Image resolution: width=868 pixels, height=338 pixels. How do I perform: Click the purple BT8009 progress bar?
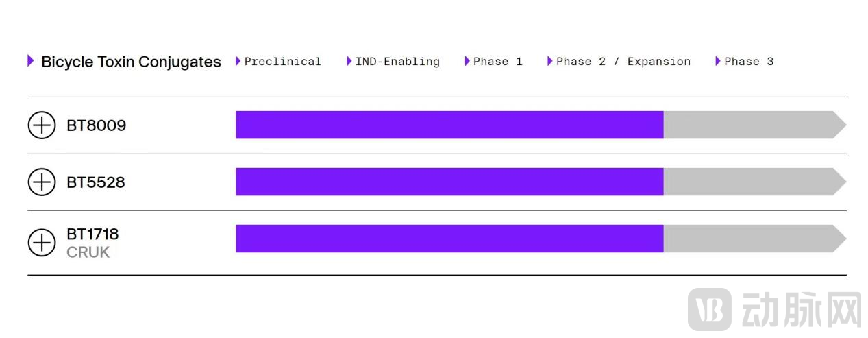(449, 125)
